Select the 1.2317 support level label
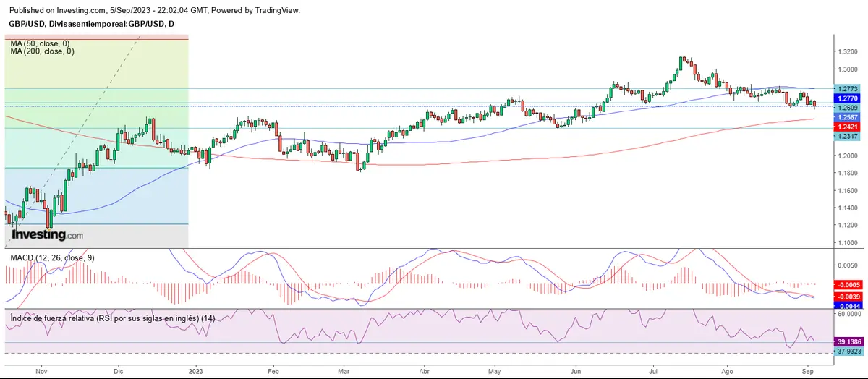Viewport: 868px width, 379px height. click(847, 136)
